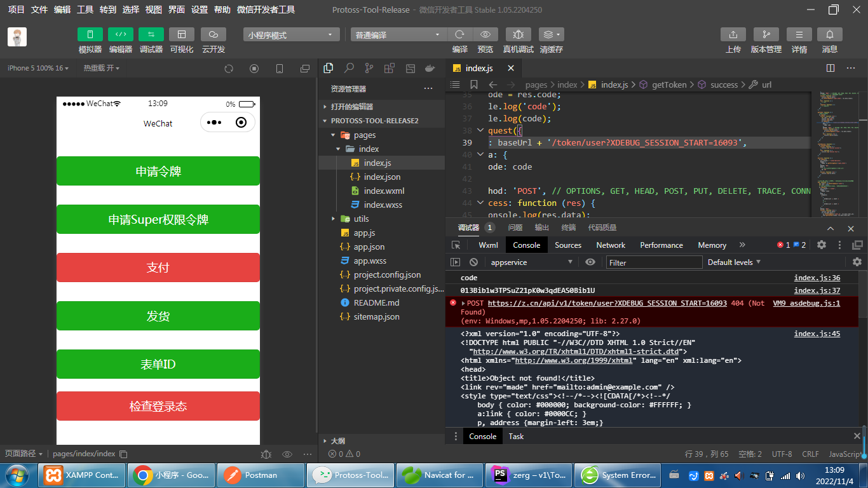The image size is (868, 488).
Task: Open the Explorer files icon in sidebar
Action: (329, 68)
